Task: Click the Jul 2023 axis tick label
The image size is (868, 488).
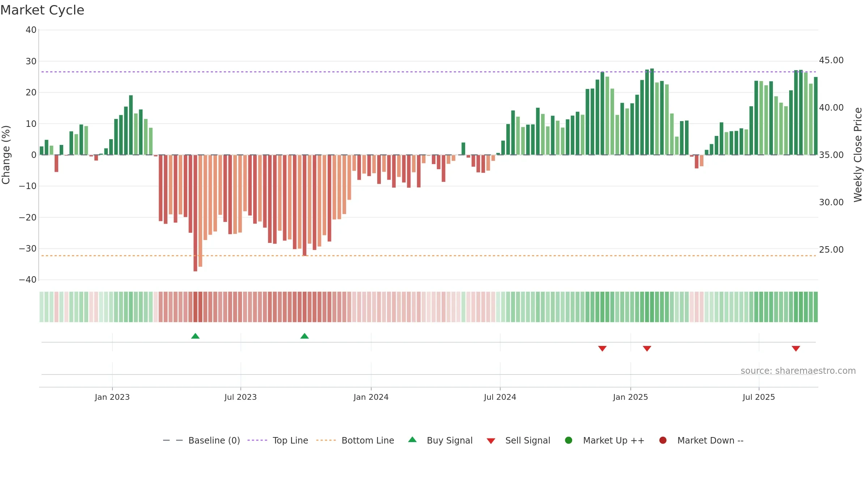Action: 241,397
